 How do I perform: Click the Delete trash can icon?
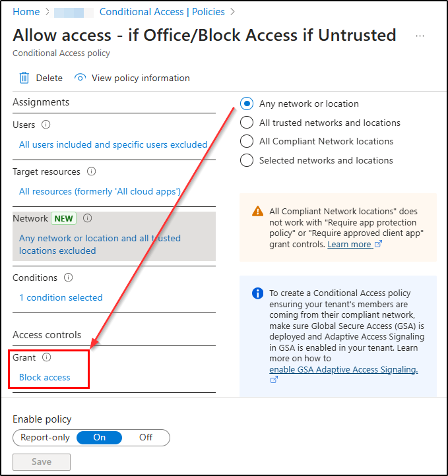point(24,78)
